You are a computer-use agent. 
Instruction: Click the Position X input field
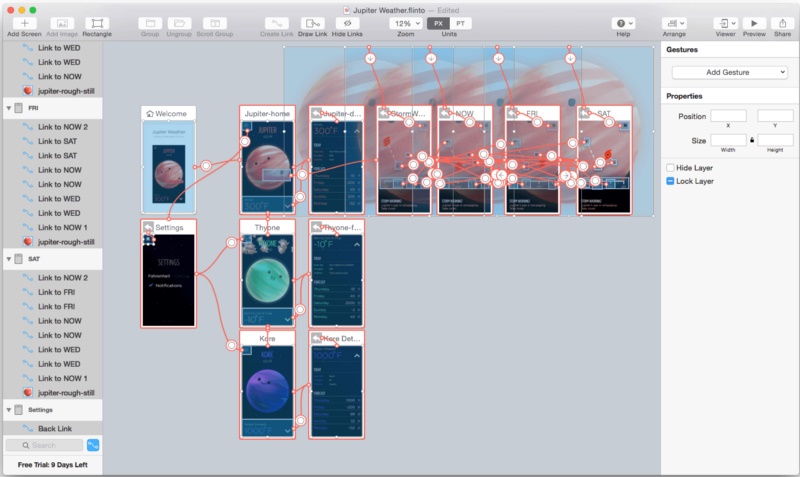pyautogui.click(x=728, y=117)
